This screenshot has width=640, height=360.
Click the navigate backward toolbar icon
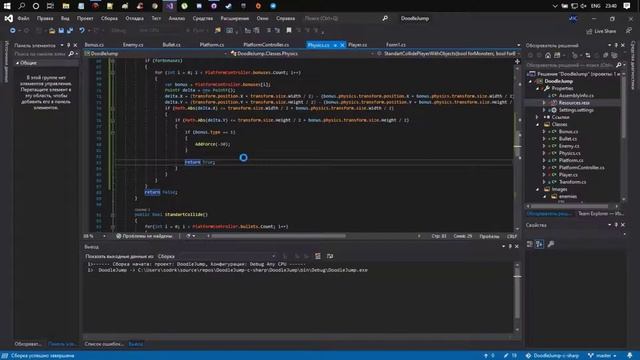point(13,31)
